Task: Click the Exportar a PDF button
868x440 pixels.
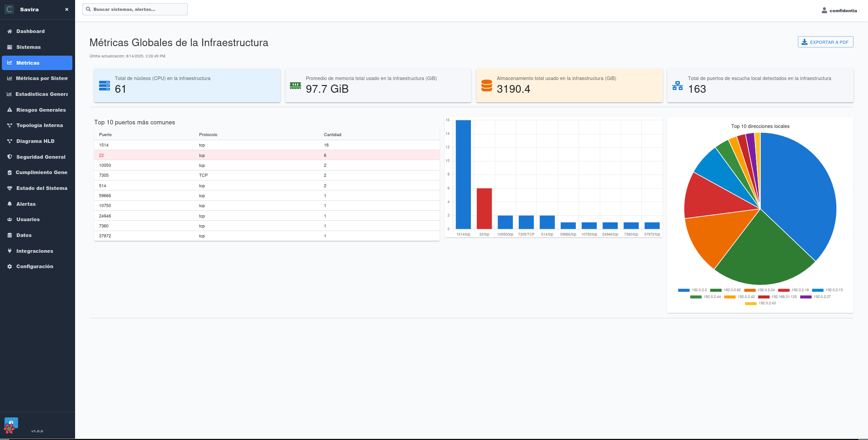Action: tap(825, 42)
